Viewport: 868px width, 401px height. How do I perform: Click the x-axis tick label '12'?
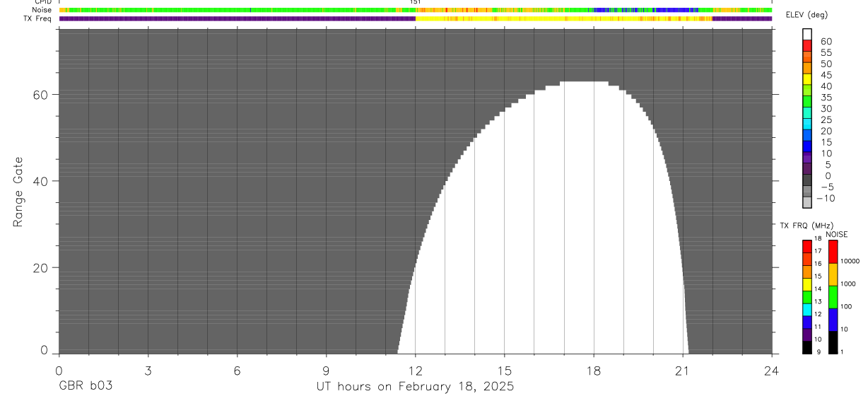coord(415,370)
